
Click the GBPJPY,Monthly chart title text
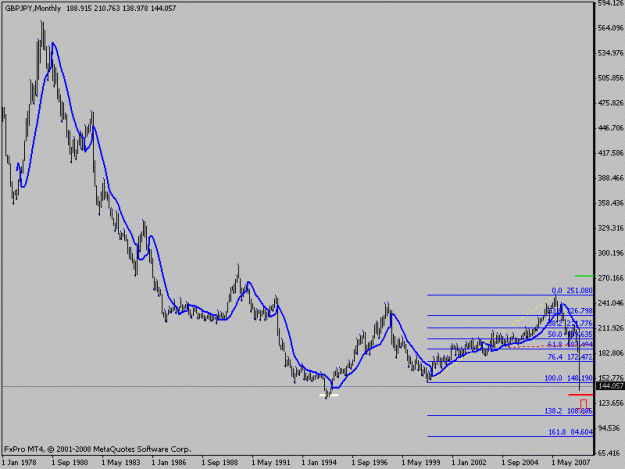(x=33, y=8)
